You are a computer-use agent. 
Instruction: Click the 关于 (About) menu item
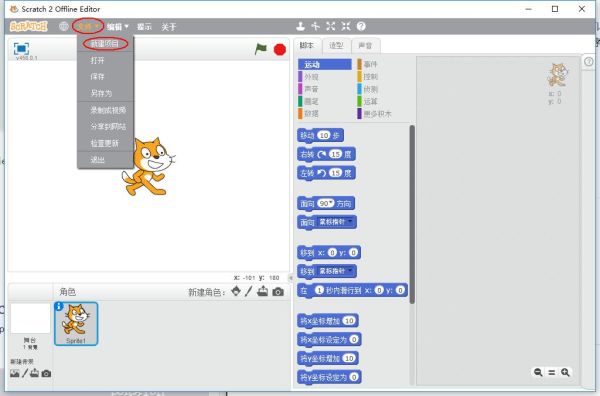(169, 26)
